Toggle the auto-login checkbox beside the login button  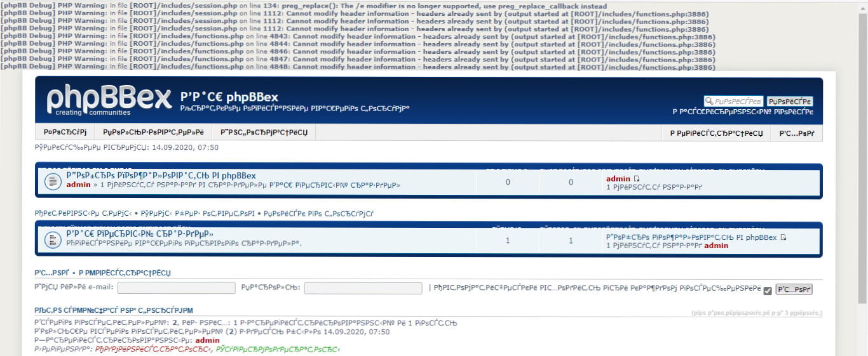point(768,291)
